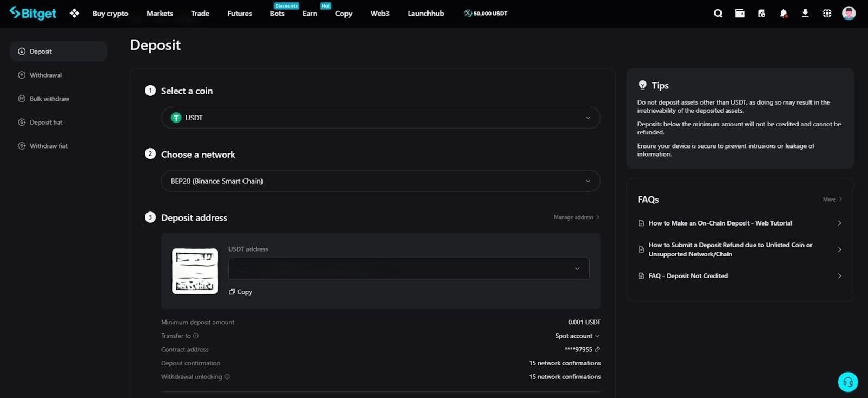Open the Launchhub nav item
Viewport: 868px width, 398px height.
[x=426, y=14]
